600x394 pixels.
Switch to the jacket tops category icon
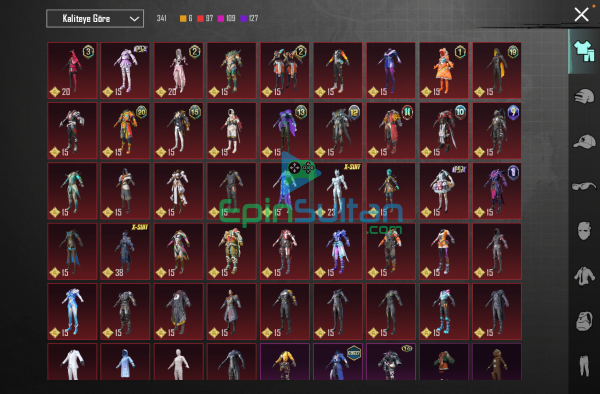point(584,275)
